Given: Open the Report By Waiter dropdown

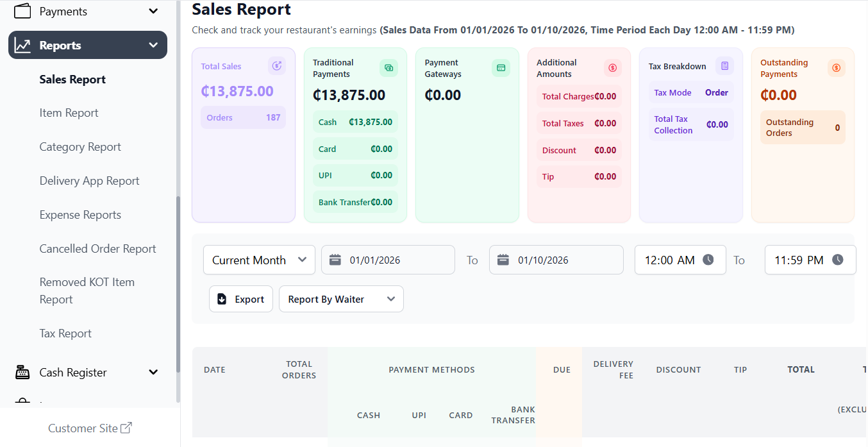Looking at the screenshot, I should pyautogui.click(x=341, y=299).
